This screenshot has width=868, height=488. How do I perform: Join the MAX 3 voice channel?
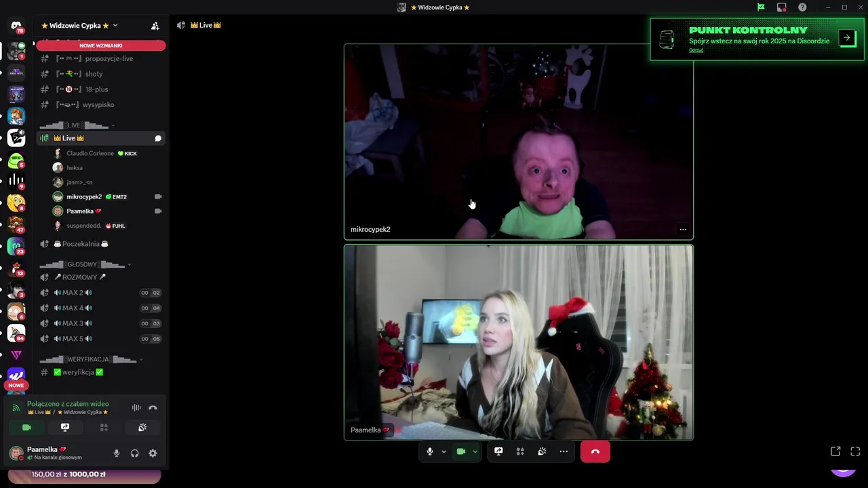[101, 323]
